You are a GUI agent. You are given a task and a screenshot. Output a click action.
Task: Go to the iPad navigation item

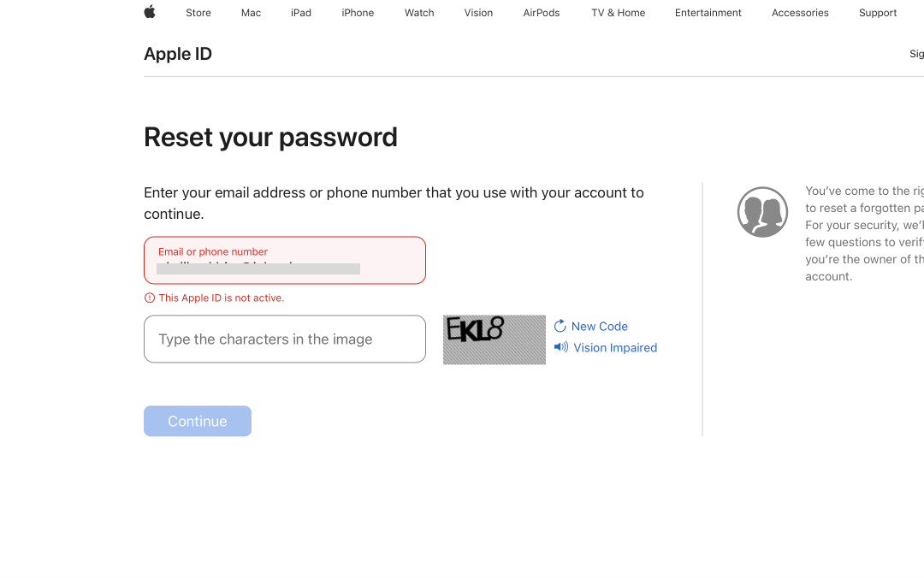(301, 13)
